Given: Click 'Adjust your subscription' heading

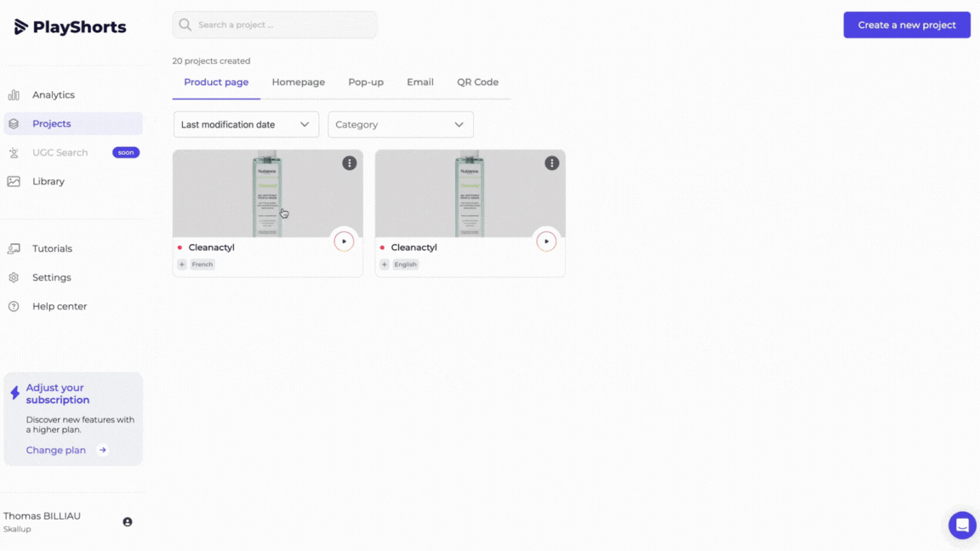Looking at the screenshot, I should [58, 394].
